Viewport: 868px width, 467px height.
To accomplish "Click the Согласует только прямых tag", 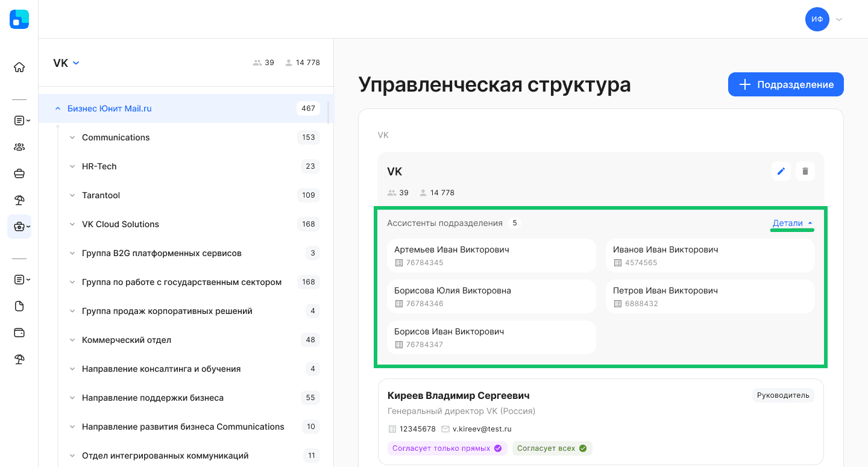I will 447,448.
